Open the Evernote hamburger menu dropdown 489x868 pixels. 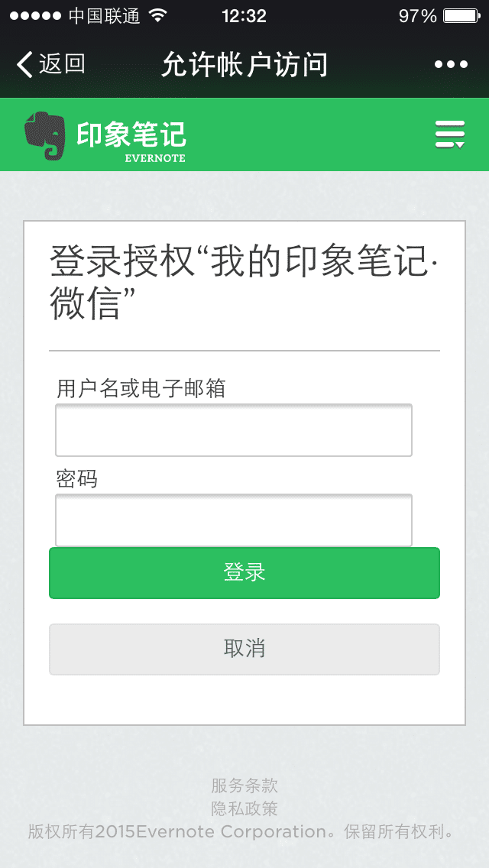pyautogui.click(x=450, y=134)
